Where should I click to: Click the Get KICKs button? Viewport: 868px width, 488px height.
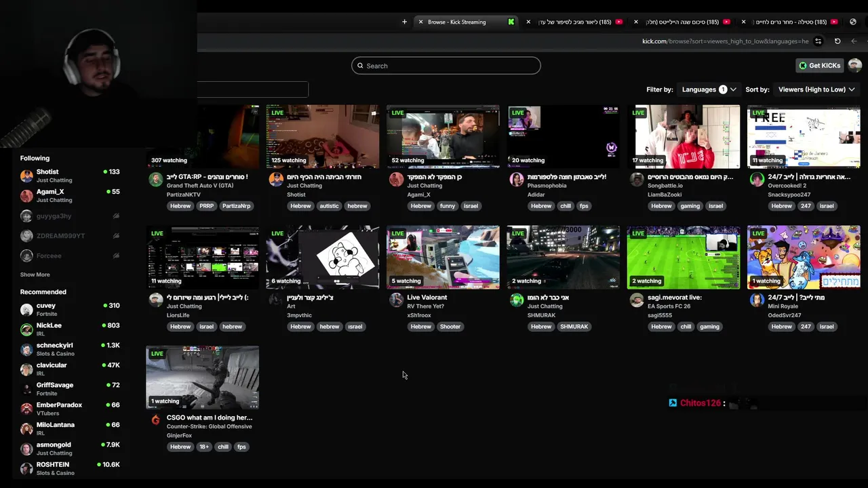pos(820,66)
